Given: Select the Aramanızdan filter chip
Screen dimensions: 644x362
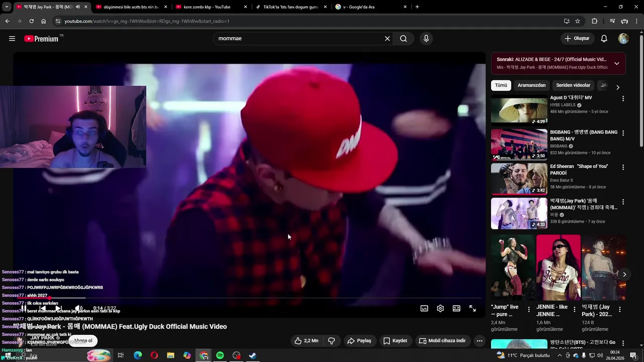Looking at the screenshot, I should [x=532, y=85].
